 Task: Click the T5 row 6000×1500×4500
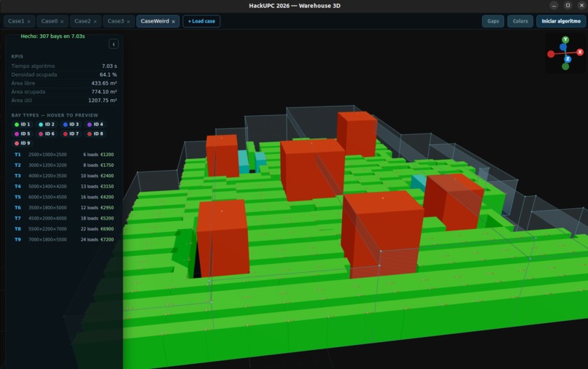(x=63, y=197)
